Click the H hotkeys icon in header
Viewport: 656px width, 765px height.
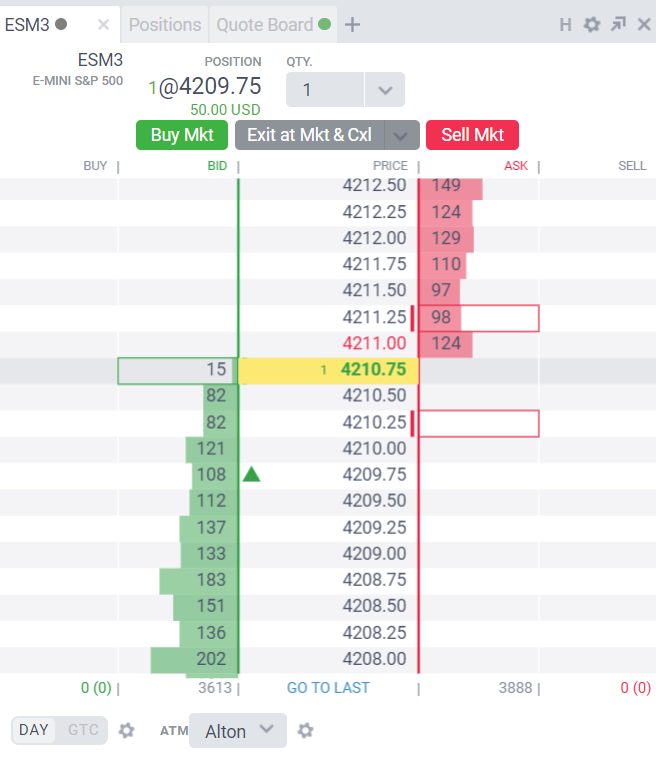[565, 24]
